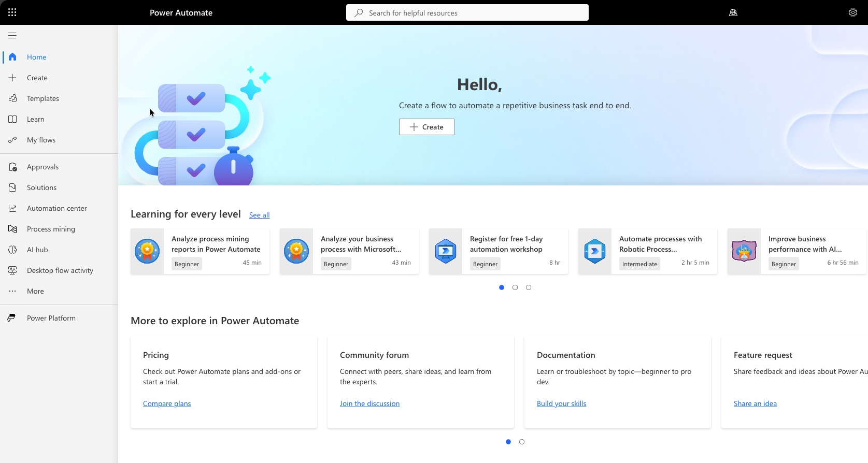Open the Join the discussion link

(369, 403)
